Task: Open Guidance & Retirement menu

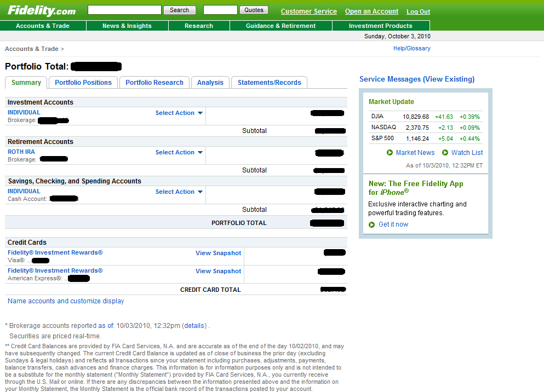Action: [280, 26]
